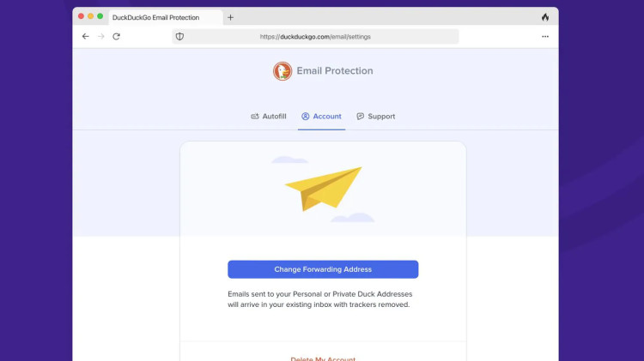Click the Email Protection heading text

pyautogui.click(x=335, y=71)
